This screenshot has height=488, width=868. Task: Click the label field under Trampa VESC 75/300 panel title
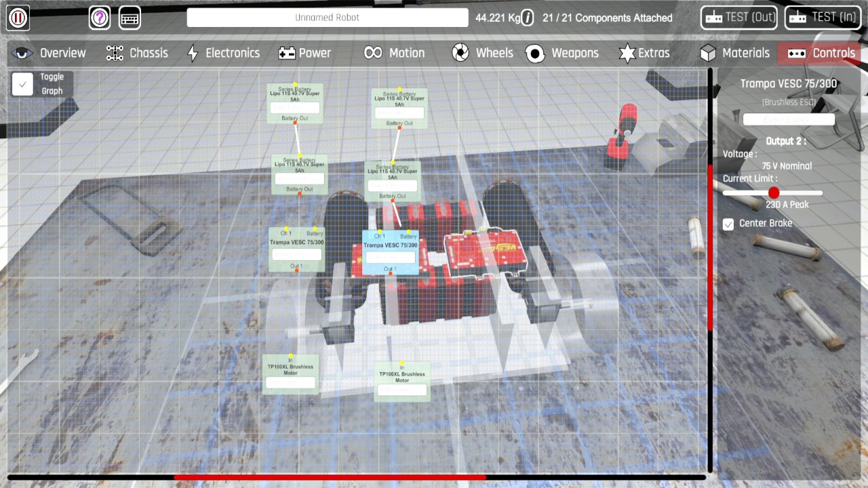789,119
